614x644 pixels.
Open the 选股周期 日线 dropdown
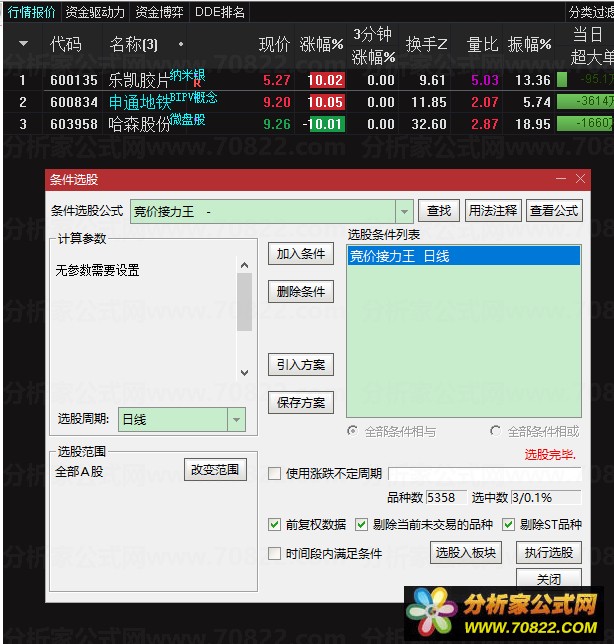tap(236, 419)
